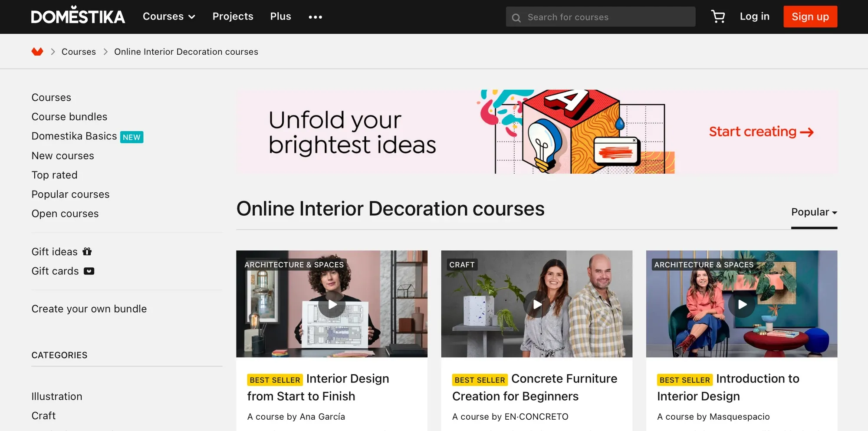868x431 pixels.
Task: Click the NEW badge next to Domestika Basics
Action: pyautogui.click(x=132, y=137)
